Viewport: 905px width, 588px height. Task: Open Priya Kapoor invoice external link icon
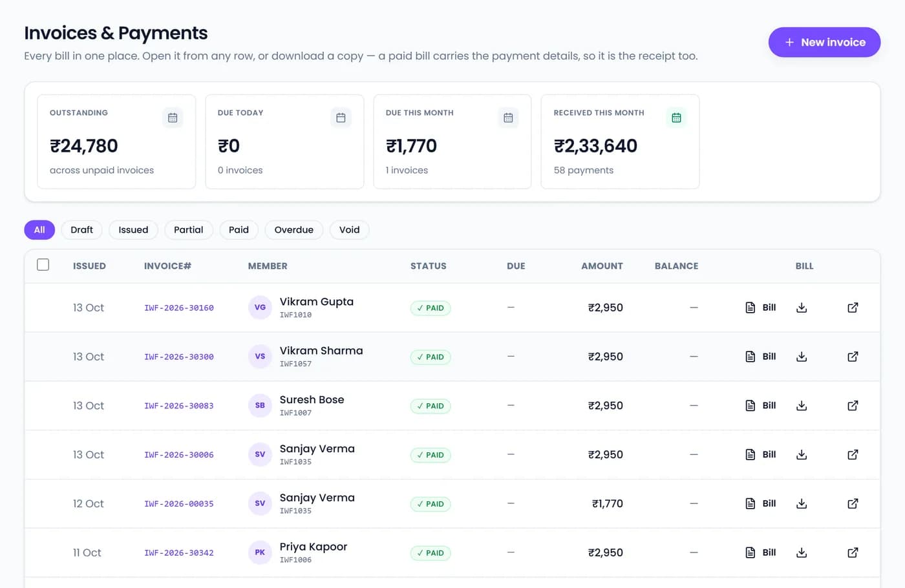tap(853, 552)
